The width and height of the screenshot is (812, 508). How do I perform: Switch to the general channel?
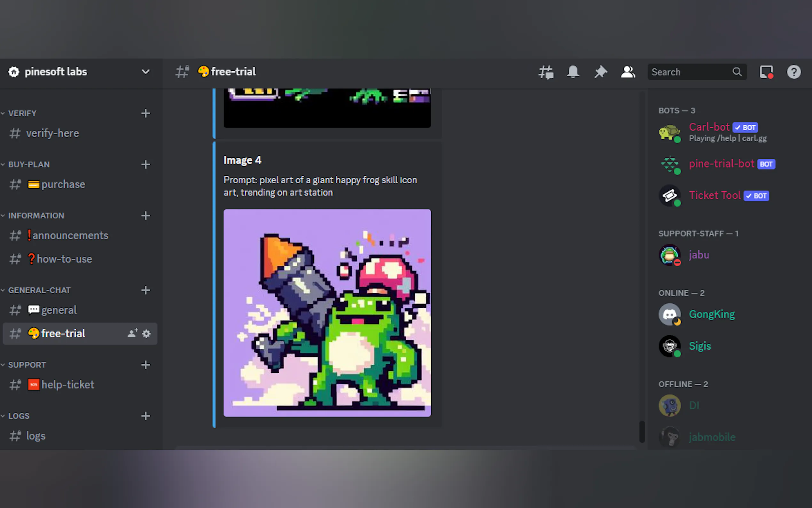point(59,310)
